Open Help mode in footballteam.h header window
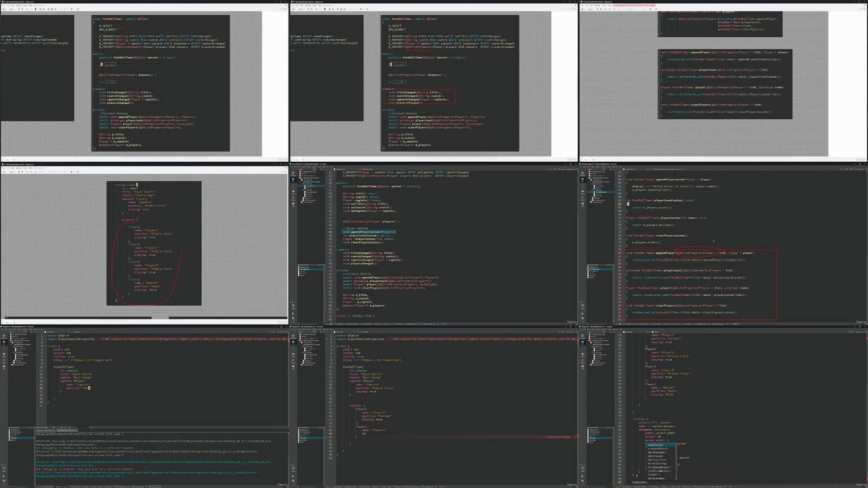 pos(293,204)
